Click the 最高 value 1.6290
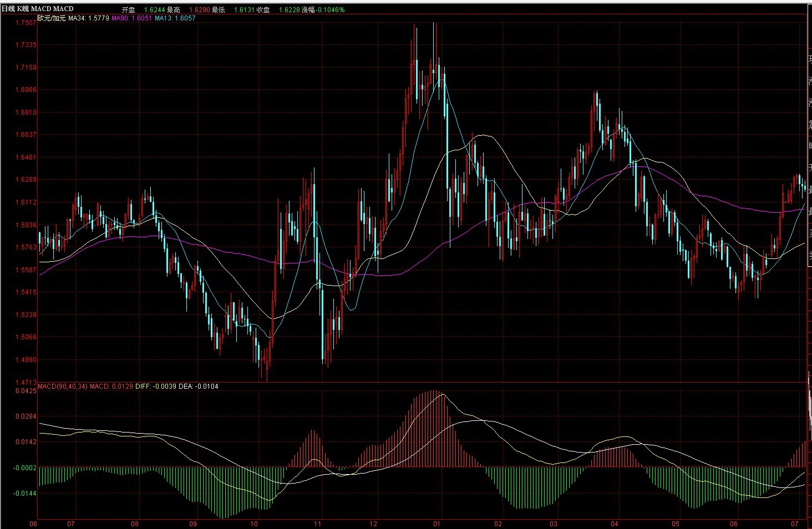The height and width of the screenshot is (529, 812). coord(200,10)
